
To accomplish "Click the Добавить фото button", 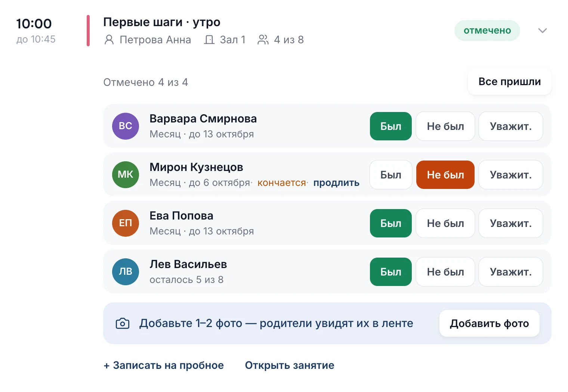I will pyautogui.click(x=490, y=323).
